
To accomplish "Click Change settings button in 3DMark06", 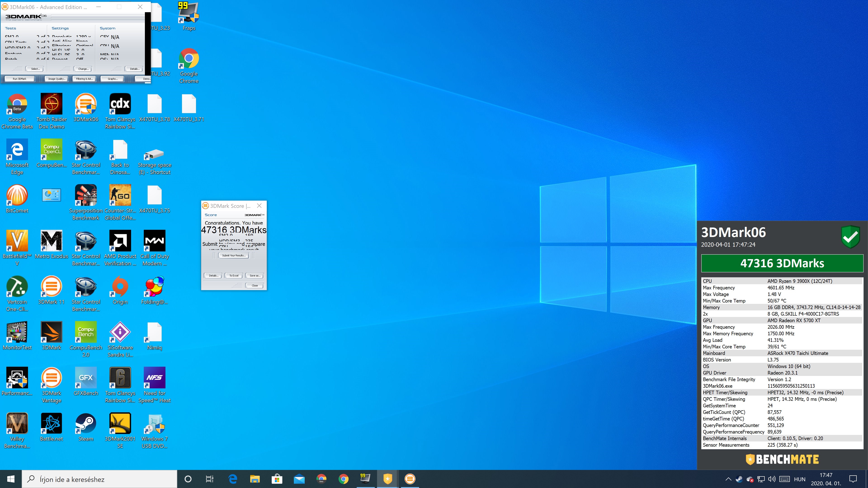I will pos(83,69).
